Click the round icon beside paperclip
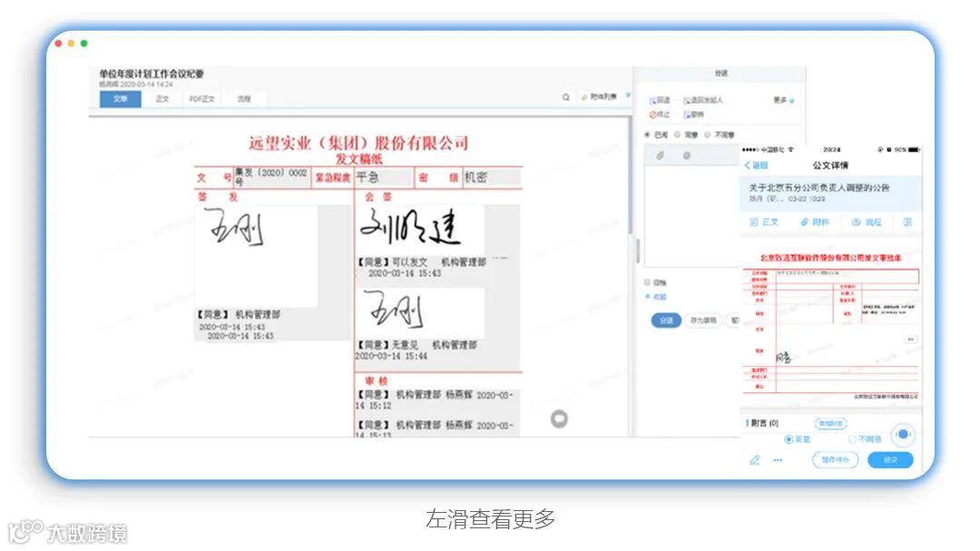Screen dimensions: 980x551 coord(687,155)
